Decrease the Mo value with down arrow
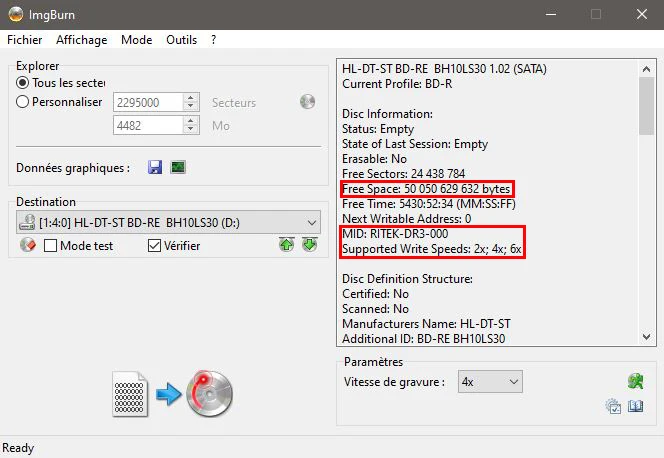The width and height of the screenshot is (664, 458). pos(191,130)
